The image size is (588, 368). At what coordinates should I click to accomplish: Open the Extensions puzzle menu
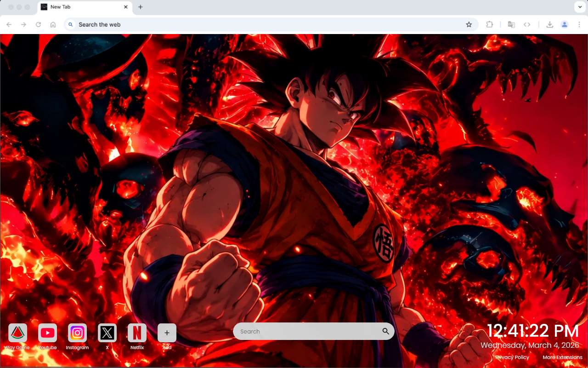[x=490, y=24]
